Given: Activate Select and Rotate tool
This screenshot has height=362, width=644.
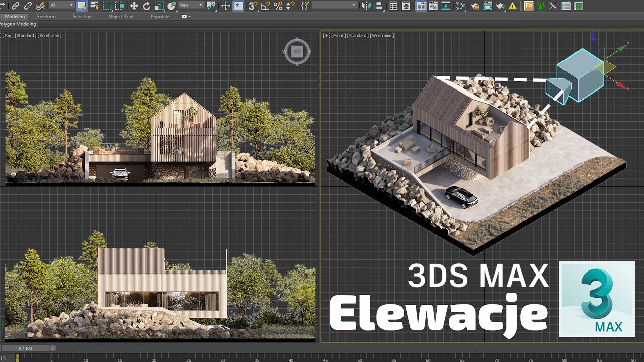Looking at the screenshot, I should point(146,6).
